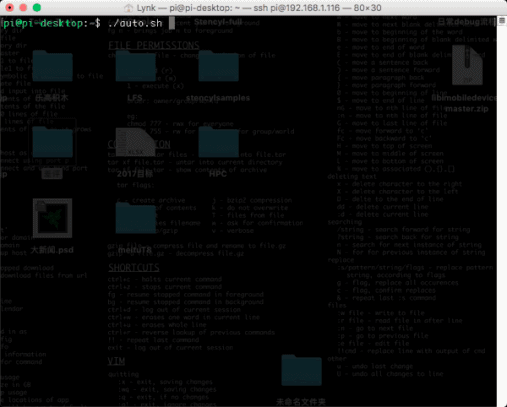This screenshot has height=407, width=507.
Task: Select the 2017目标 spreadsheet file on the desktop behind the terminal
Action: click(135, 142)
